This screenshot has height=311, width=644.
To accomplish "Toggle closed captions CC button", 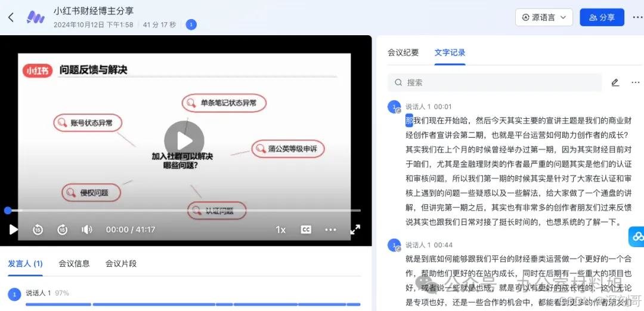I will tap(306, 230).
